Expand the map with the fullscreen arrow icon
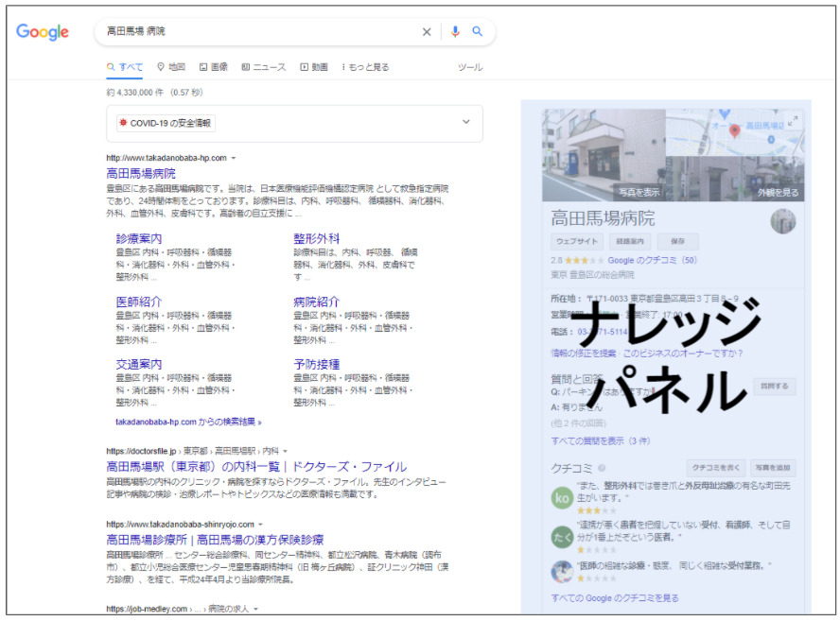The width and height of the screenshot is (840, 621). pyautogui.click(x=793, y=120)
